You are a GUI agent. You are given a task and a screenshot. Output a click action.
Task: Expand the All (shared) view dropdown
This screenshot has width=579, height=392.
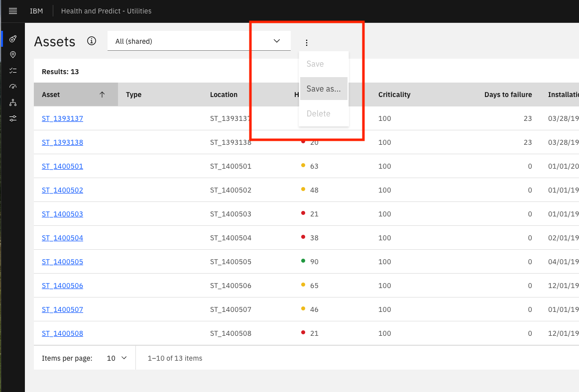pos(199,41)
